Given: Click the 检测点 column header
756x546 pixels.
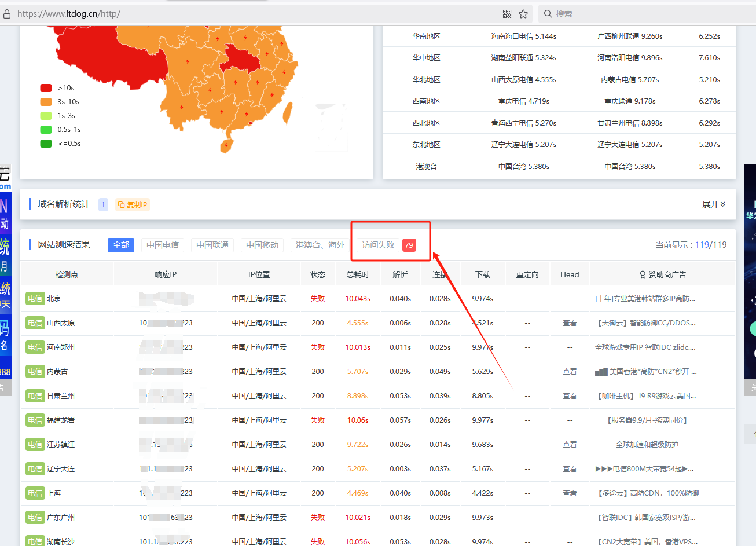Looking at the screenshot, I should pyautogui.click(x=67, y=274).
